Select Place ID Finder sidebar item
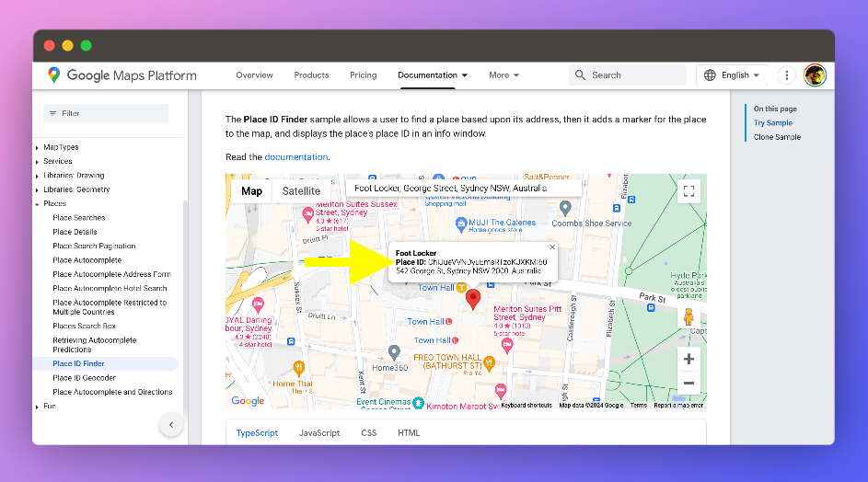The width and height of the screenshot is (868, 482). click(106, 363)
